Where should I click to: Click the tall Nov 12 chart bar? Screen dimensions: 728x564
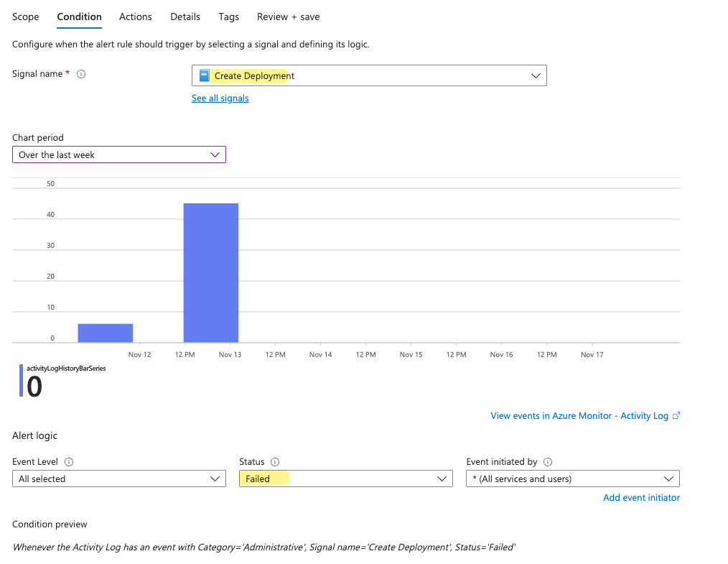pos(211,273)
